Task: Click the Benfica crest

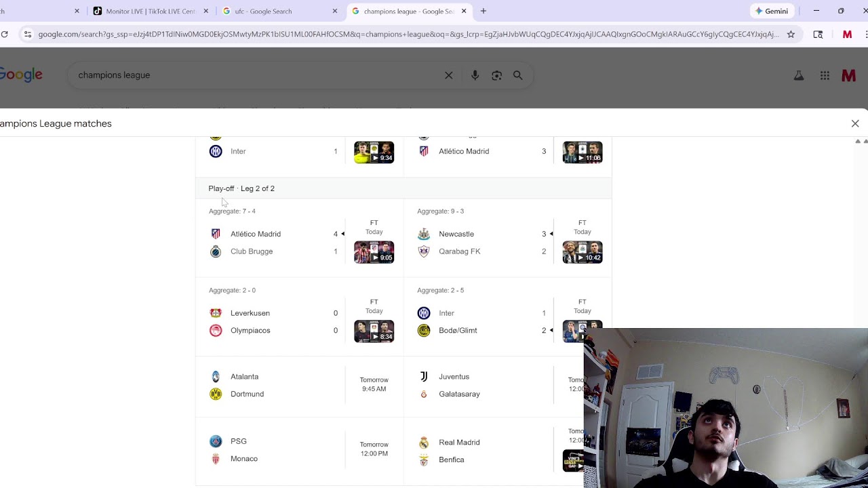Action: 424,460
